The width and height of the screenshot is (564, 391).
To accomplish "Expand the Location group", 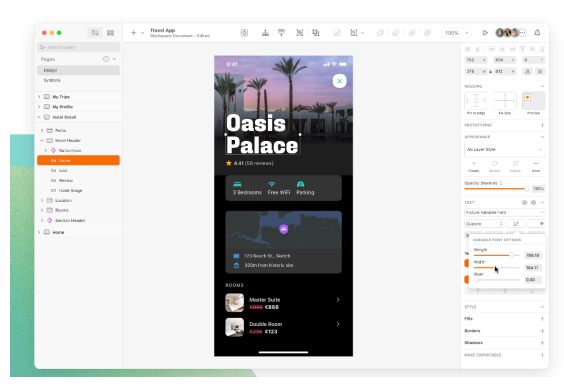I will (x=42, y=200).
